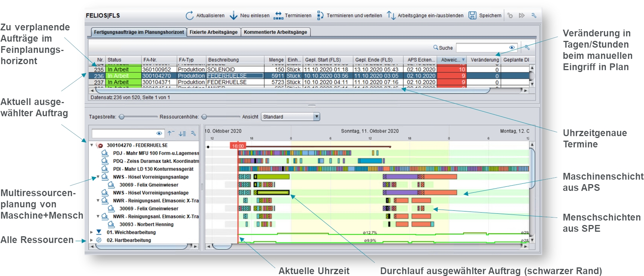Collapse the first NWR - Reinigungsanl. Elmasonic node
Image resolution: width=644 pixels, height=276 pixels.
point(98,200)
